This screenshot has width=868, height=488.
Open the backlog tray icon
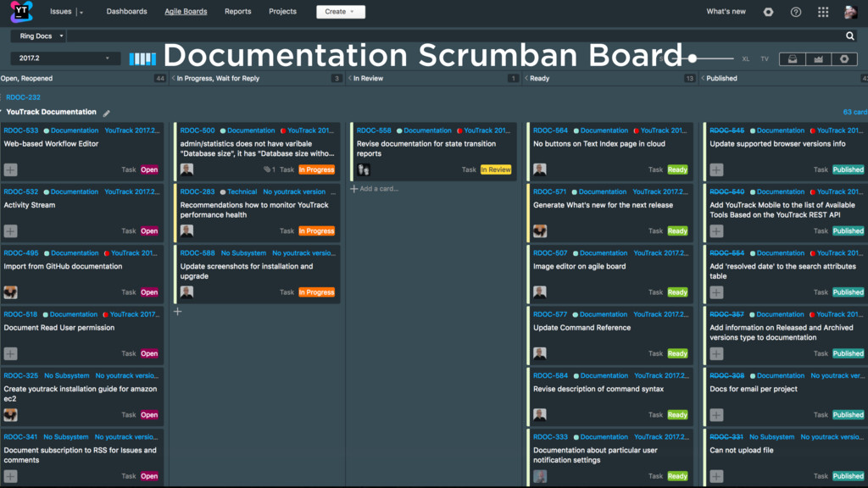point(793,58)
